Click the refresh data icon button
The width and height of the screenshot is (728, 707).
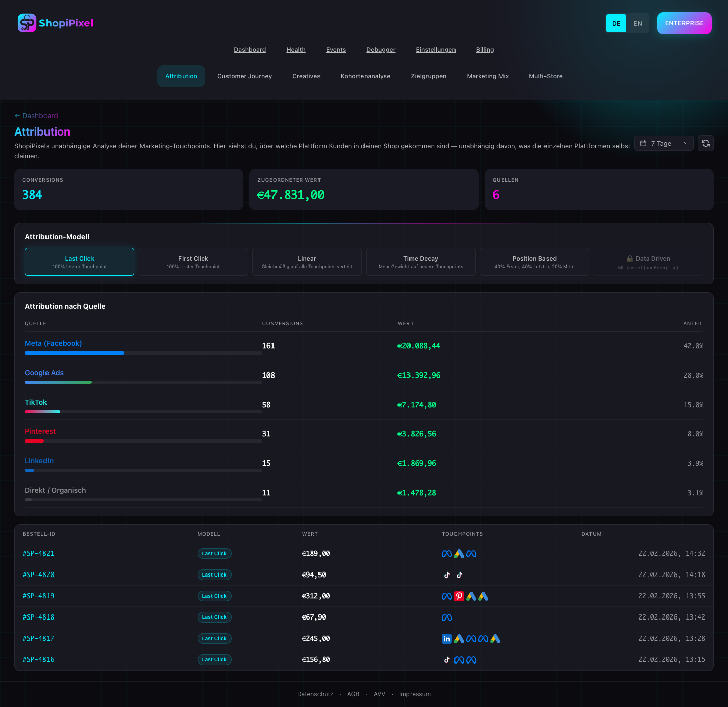click(x=706, y=143)
